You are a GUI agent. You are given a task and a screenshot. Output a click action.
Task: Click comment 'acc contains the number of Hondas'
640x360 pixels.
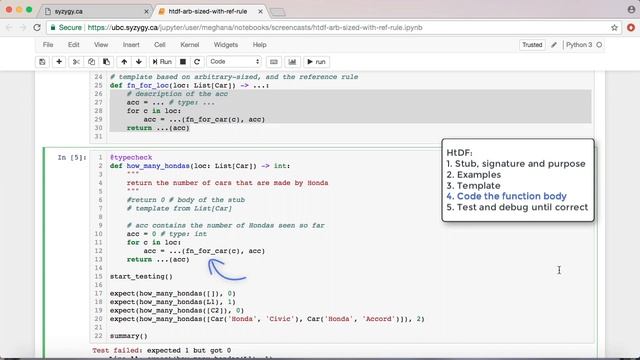[226, 225]
